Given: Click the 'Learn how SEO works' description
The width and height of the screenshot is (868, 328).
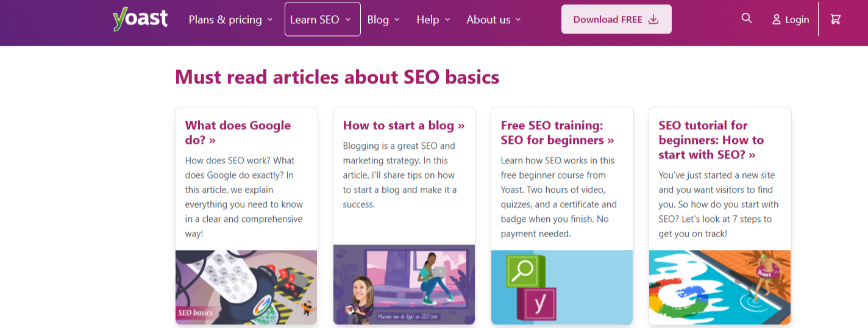Looking at the screenshot, I should point(558,197).
